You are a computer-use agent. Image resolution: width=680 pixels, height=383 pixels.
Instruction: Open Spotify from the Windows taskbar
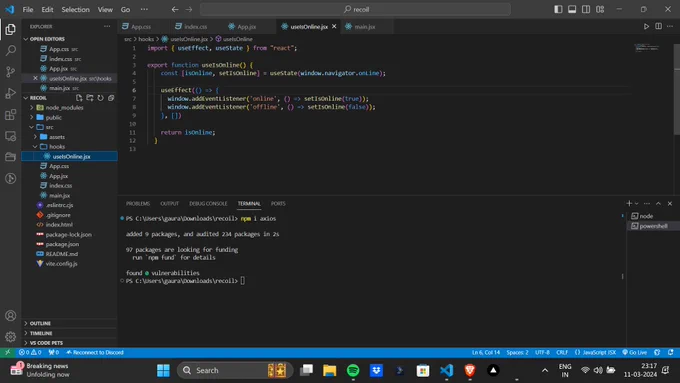click(353, 370)
